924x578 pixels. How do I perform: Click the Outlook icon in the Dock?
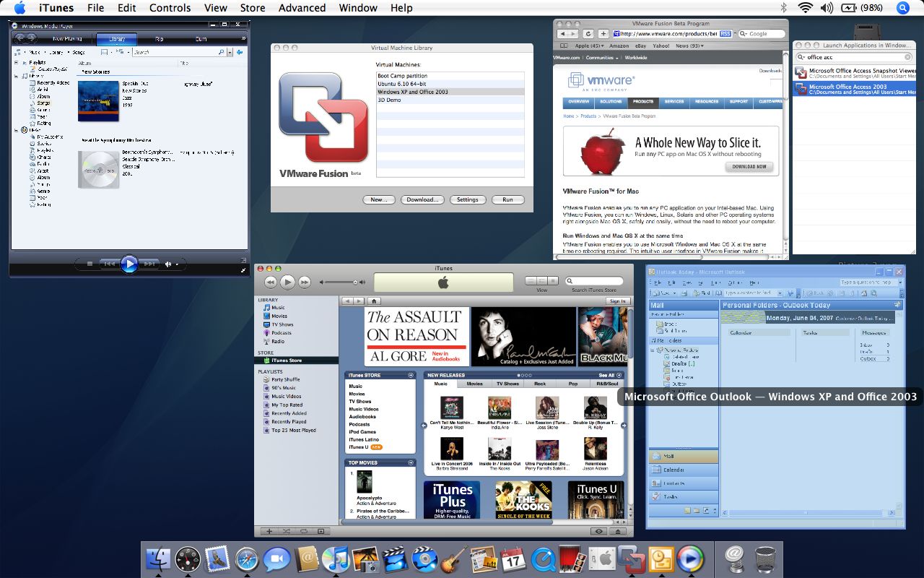pyautogui.click(x=661, y=559)
